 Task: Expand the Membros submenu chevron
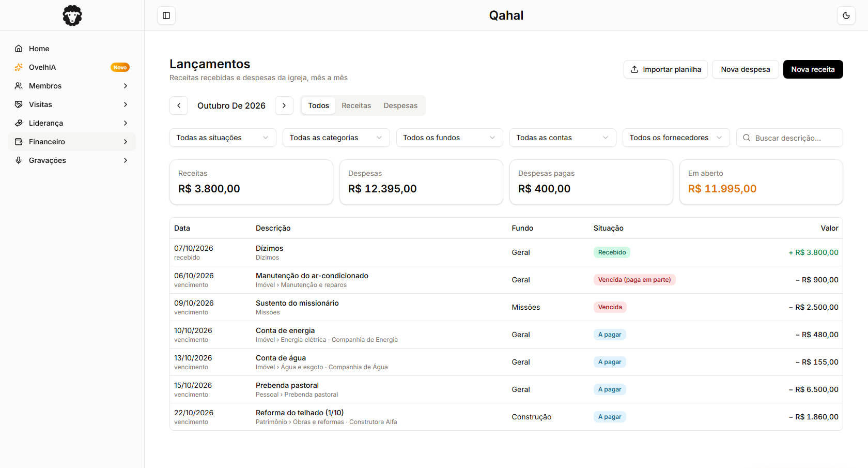pyautogui.click(x=126, y=86)
